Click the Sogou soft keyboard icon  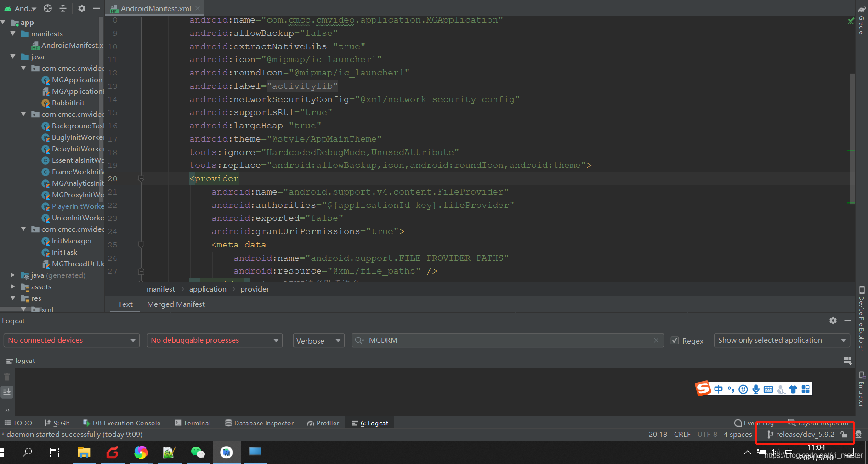pyautogui.click(x=768, y=389)
